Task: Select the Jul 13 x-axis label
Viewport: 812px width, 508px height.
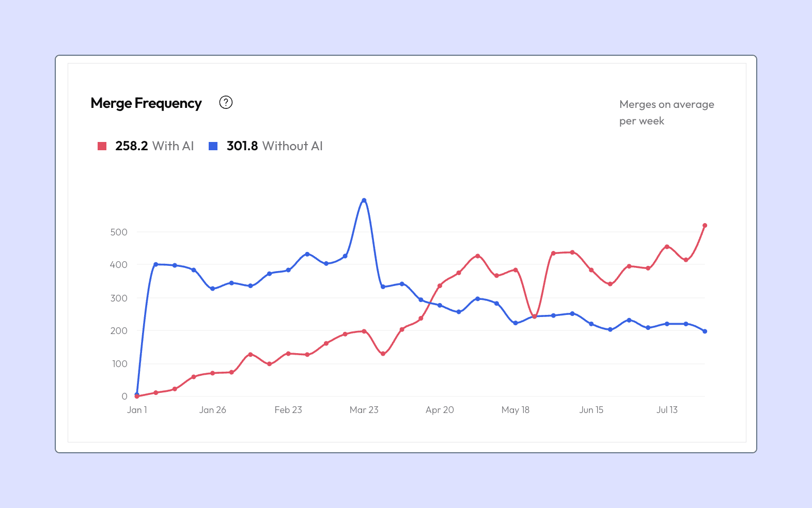Action: 667,410
